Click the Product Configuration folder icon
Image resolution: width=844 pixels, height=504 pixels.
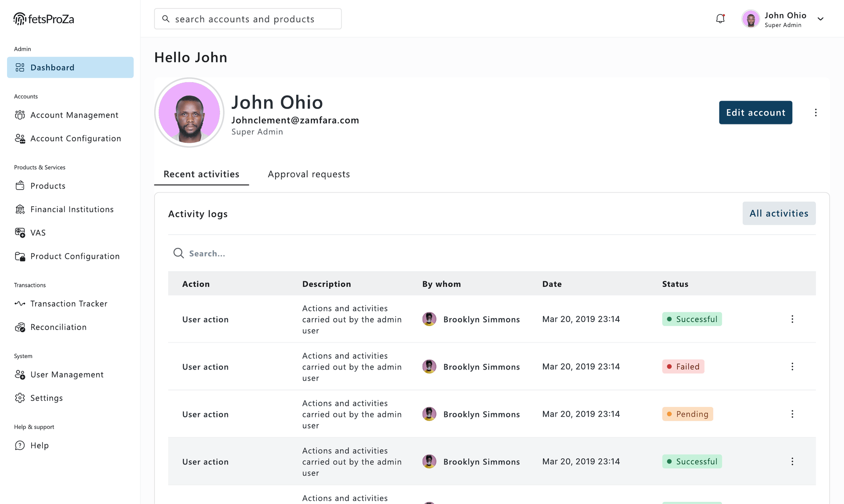click(x=20, y=256)
